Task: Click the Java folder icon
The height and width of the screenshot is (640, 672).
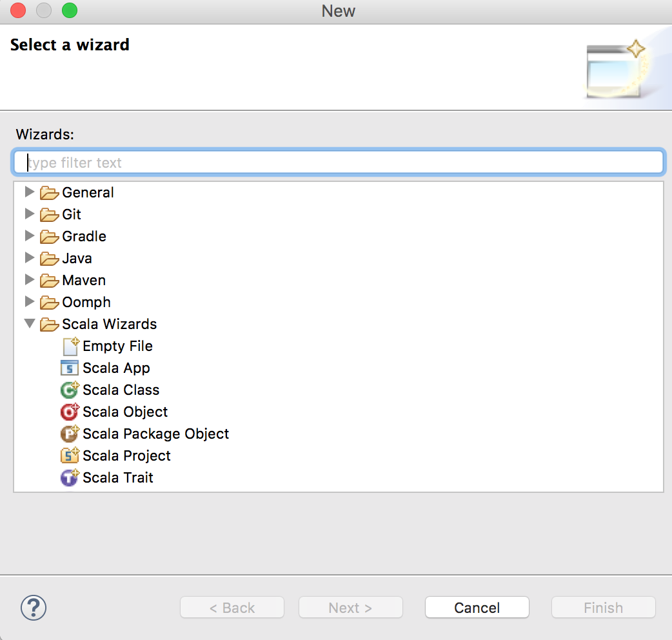Action: [x=49, y=259]
